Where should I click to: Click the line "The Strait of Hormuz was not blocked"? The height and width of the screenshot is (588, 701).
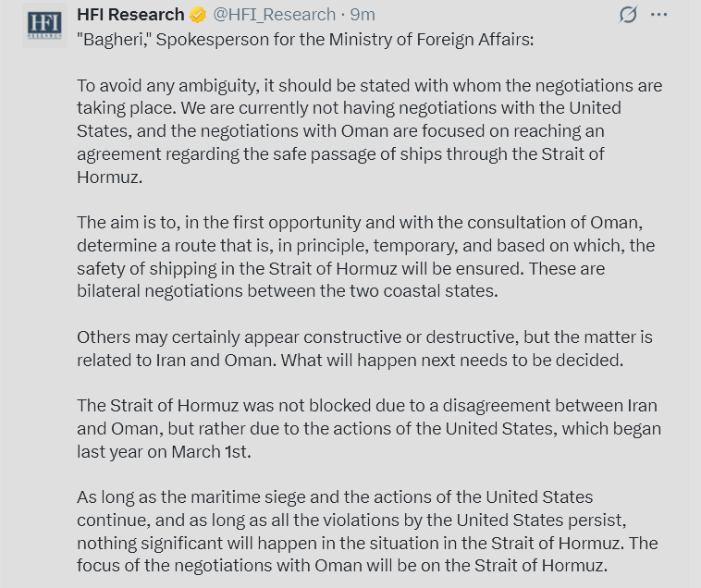coord(367,406)
